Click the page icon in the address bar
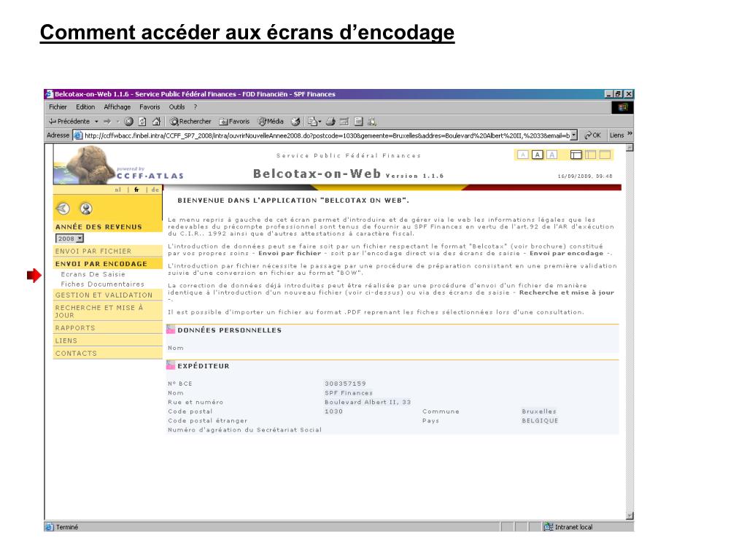The height and width of the screenshot is (560, 747). click(78, 135)
